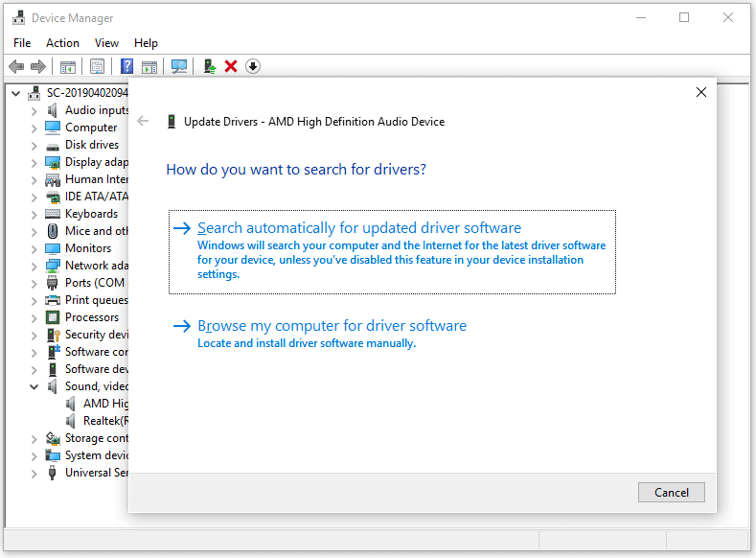Image resolution: width=756 pixels, height=558 pixels.
Task: Select the Security devices icon
Action: [53, 335]
